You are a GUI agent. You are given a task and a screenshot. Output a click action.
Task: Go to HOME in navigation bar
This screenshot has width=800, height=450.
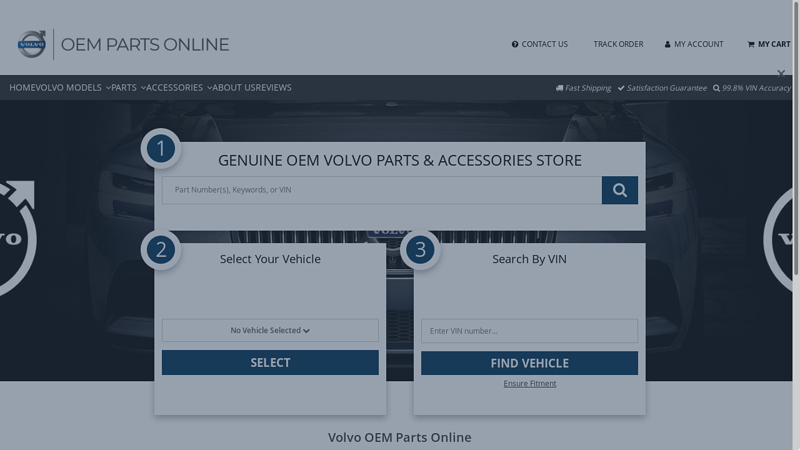point(22,88)
